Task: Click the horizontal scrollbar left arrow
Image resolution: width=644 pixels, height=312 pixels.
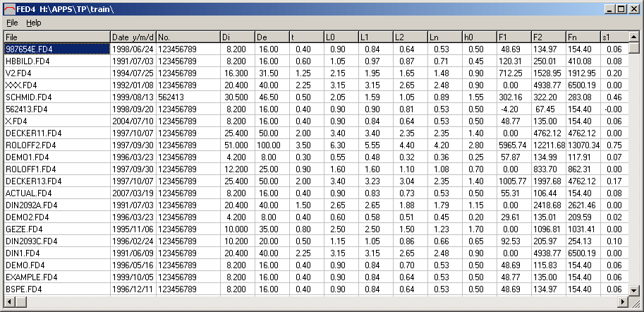Action: pyautogui.click(x=10, y=302)
